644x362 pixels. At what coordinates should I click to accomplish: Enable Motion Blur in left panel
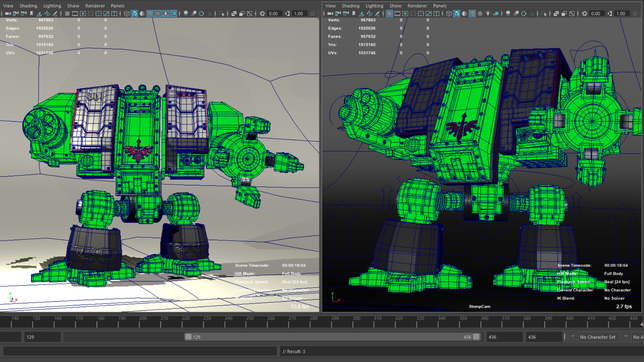(x=194, y=13)
